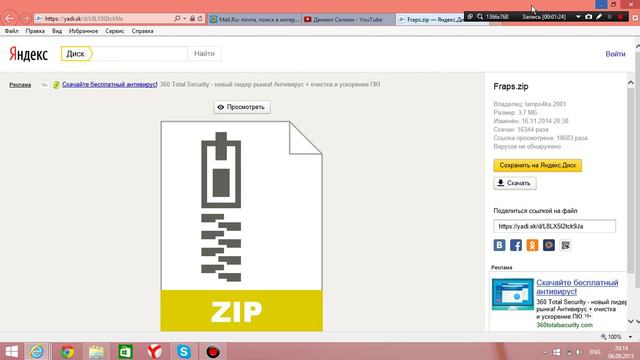The height and width of the screenshot is (360, 640).
Task: Click the Internet Explorer taskbar icon
Action: pos(37,351)
